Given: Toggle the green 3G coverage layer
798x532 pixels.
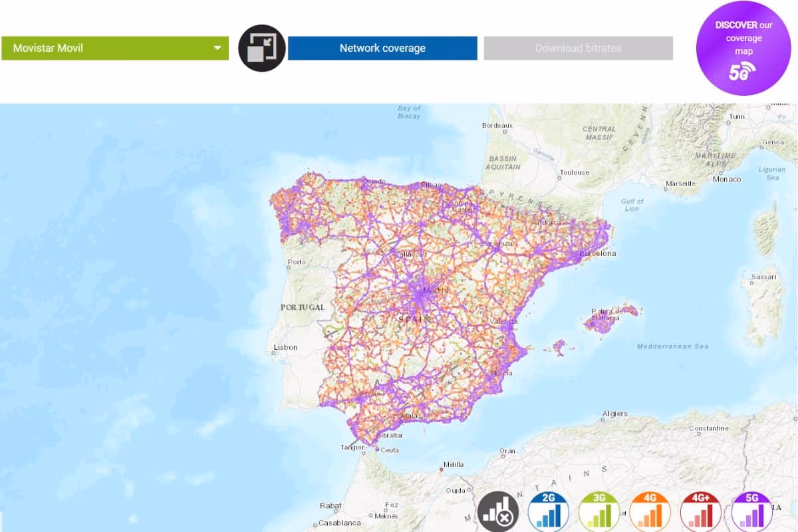Looking at the screenshot, I should (x=599, y=513).
